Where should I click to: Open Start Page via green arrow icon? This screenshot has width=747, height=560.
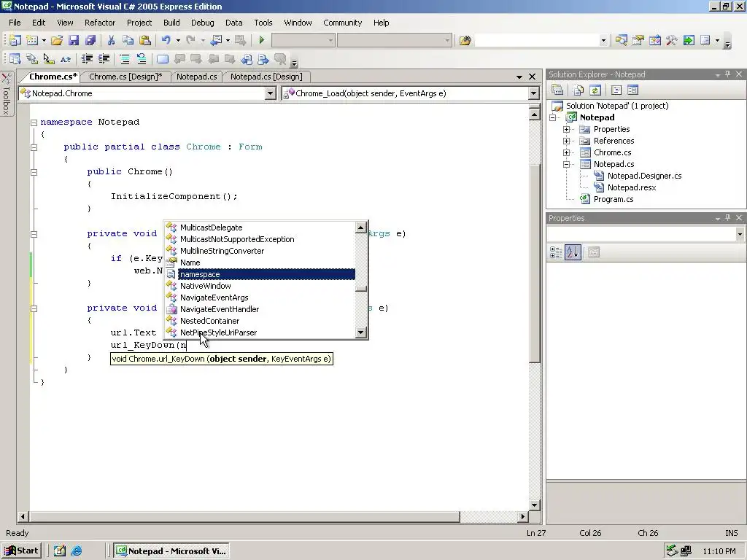pyautogui.click(x=689, y=41)
